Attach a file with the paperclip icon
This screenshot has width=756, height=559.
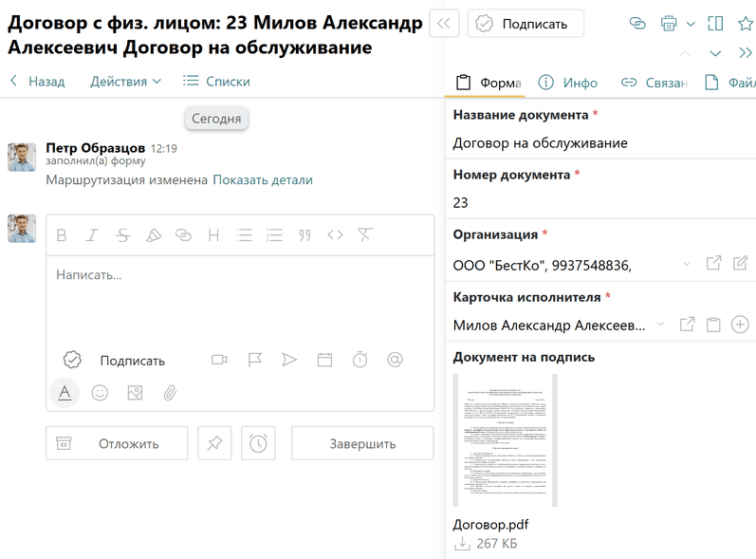tap(170, 392)
